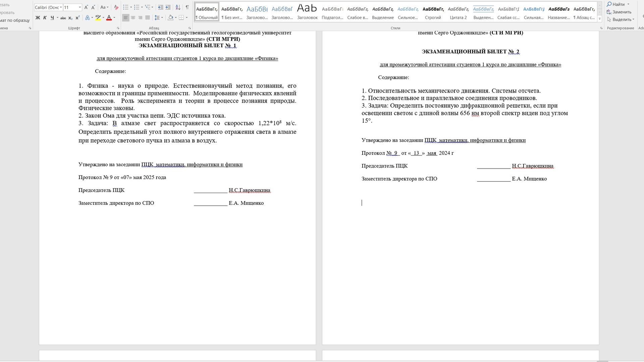This screenshot has height=362, width=644.
Task: Toggle paragraph marks display
Action: click(x=187, y=7)
